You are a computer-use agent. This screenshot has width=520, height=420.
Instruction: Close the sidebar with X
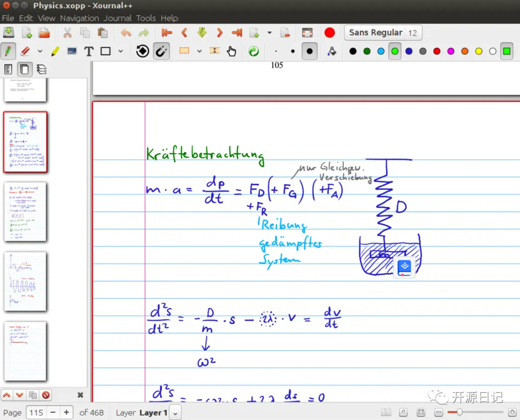(x=80, y=395)
